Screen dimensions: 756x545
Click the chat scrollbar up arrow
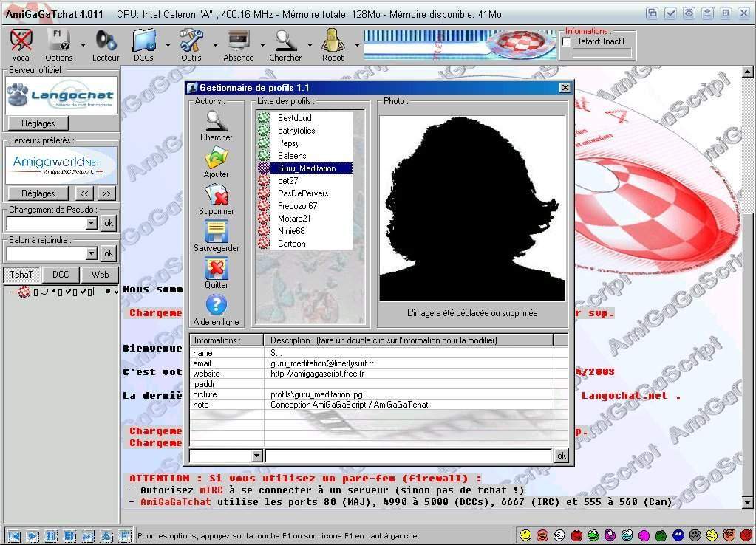click(x=747, y=72)
